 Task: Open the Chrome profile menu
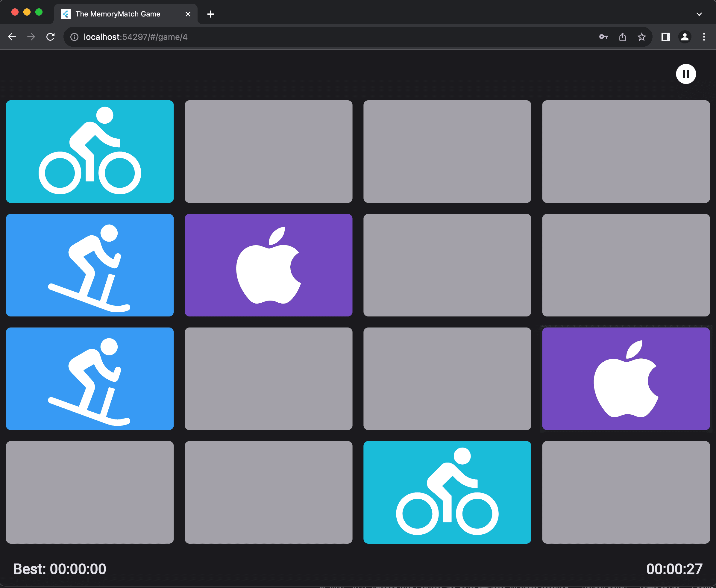point(685,37)
